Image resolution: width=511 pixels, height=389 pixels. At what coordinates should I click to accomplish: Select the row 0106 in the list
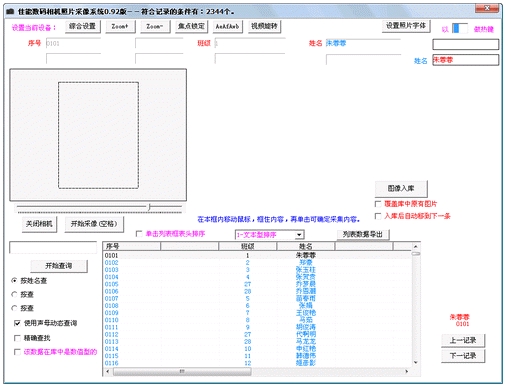pyautogui.click(x=257, y=291)
